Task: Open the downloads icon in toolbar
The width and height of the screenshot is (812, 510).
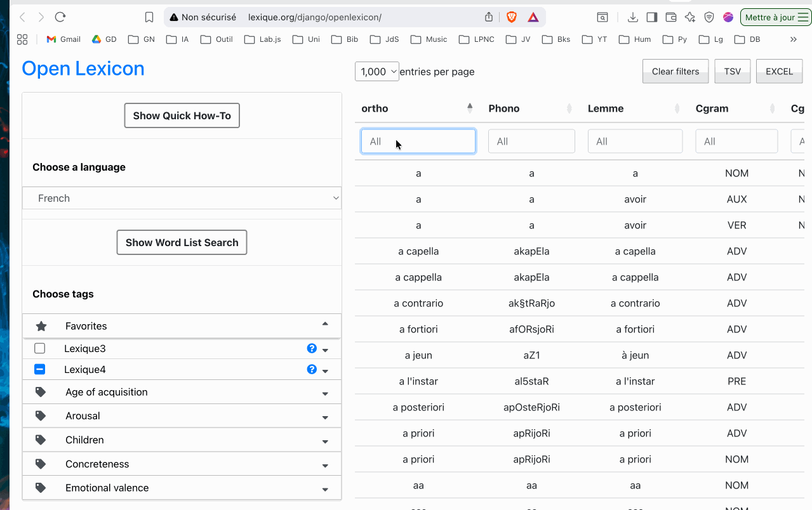Action: [632, 17]
